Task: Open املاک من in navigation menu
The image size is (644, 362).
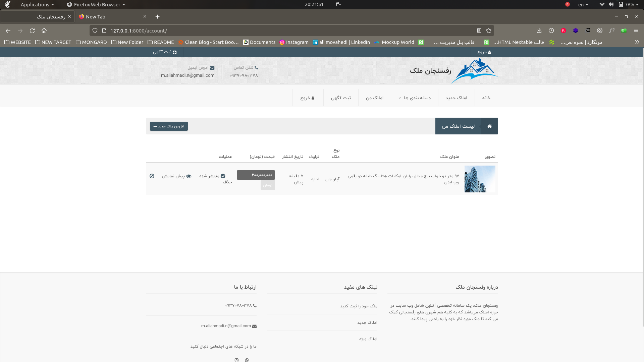Action: coord(374,98)
